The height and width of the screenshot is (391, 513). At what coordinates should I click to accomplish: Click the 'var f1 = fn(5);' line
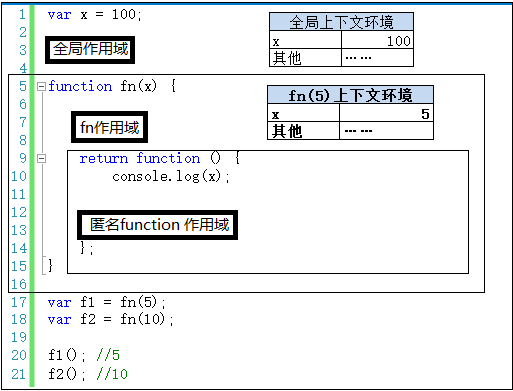(x=107, y=303)
